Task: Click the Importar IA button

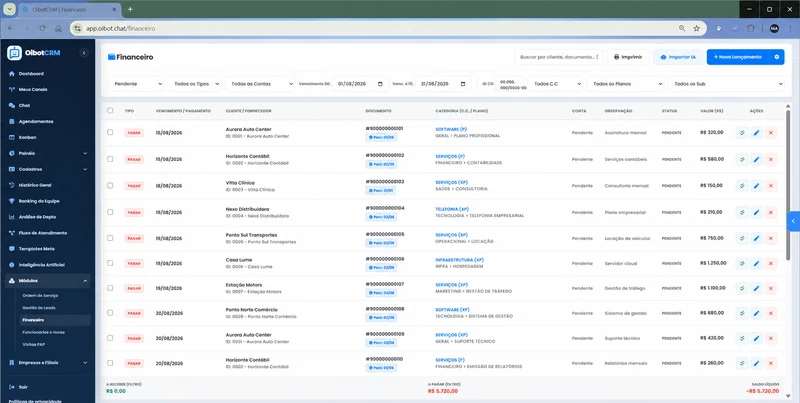Action: tap(678, 57)
